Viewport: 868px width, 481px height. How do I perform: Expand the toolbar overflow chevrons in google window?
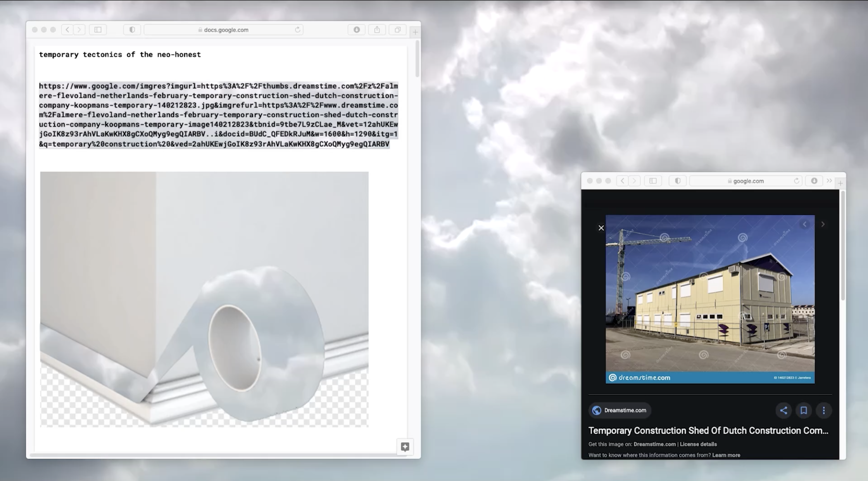(x=829, y=181)
